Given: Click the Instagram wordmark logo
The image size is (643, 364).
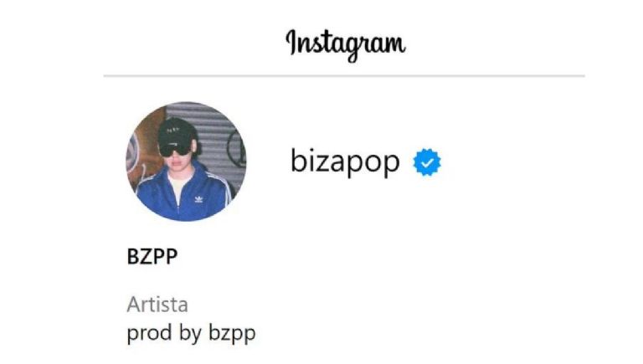Looking at the screenshot, I should click(x=346, y=44).
